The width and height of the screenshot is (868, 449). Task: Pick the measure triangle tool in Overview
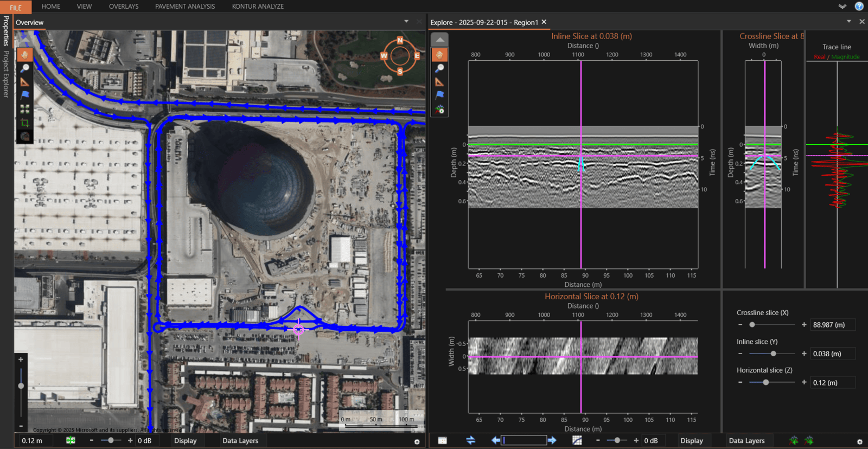25,82
